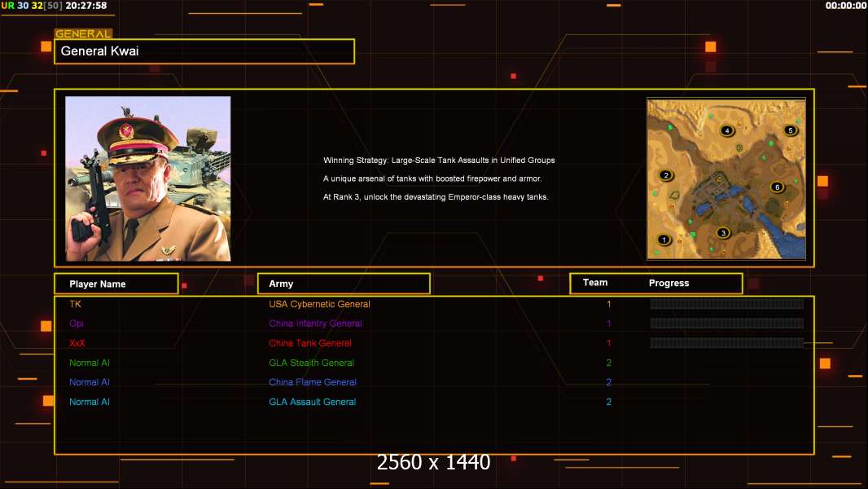Viewport: 868px width, 489px height.
Task: Click the USA Cybernetic General army entry
Action: 319,304
